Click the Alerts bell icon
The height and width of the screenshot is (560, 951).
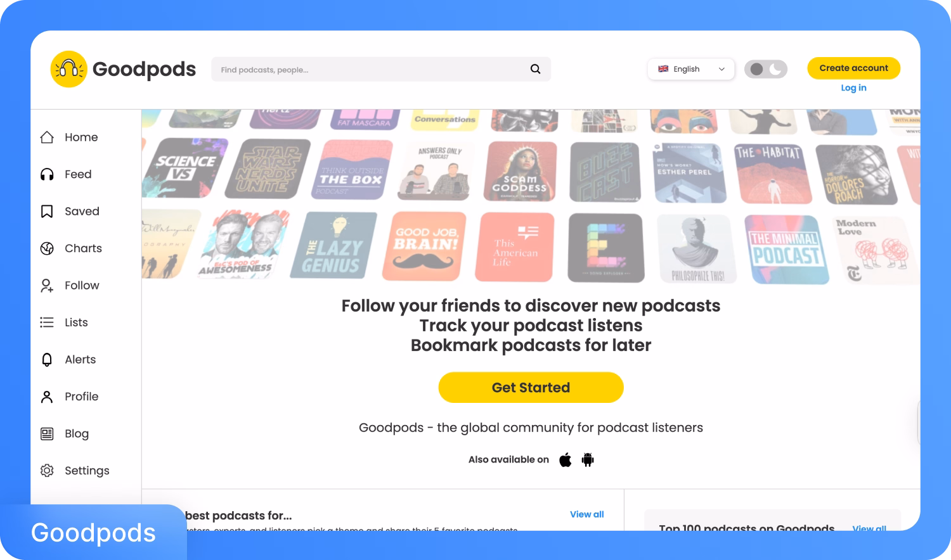(47, 360)
